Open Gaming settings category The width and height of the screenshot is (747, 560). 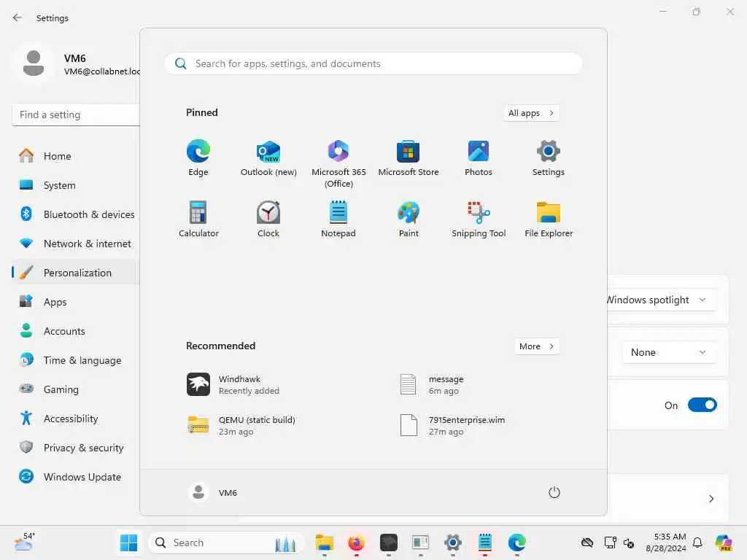[x=75, y=389]
